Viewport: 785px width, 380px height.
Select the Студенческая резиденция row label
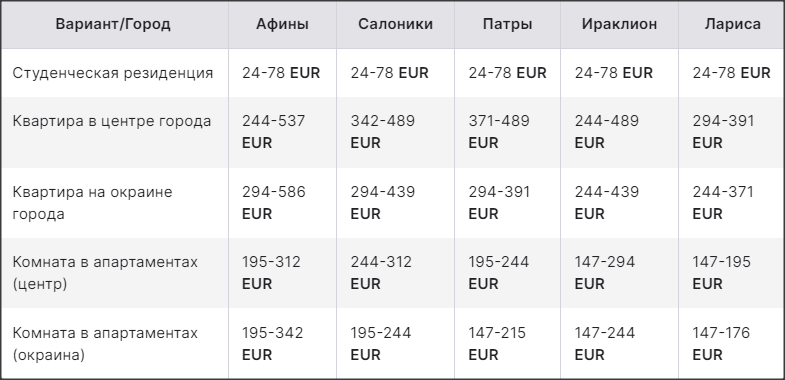point(113,73)
